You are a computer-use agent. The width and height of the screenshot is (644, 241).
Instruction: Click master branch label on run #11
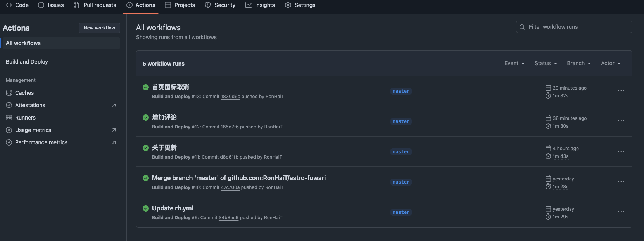[401, 152]
